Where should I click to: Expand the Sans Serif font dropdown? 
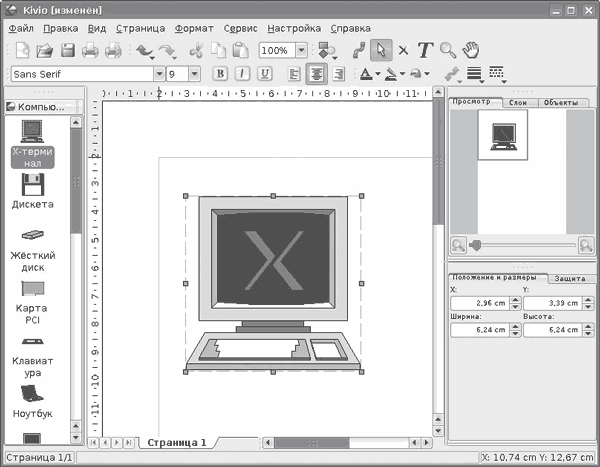(x=158, y=74)
